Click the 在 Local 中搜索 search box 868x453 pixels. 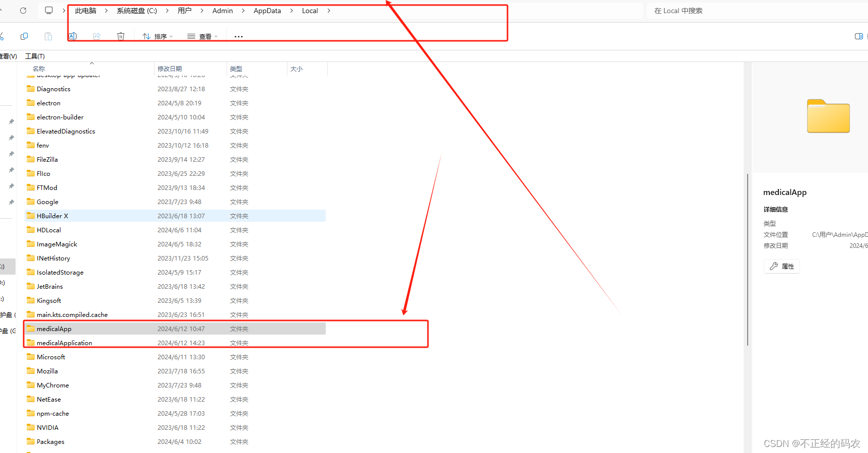758,11
